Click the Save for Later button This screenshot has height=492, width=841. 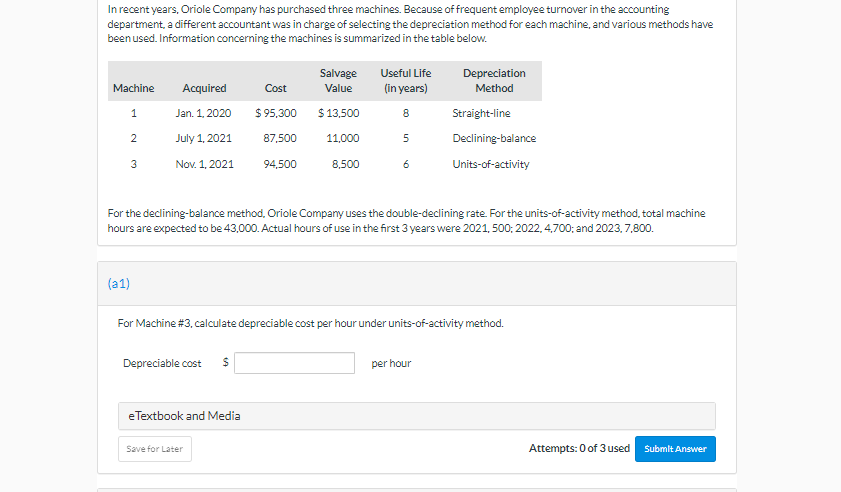(x=155, y=449)
